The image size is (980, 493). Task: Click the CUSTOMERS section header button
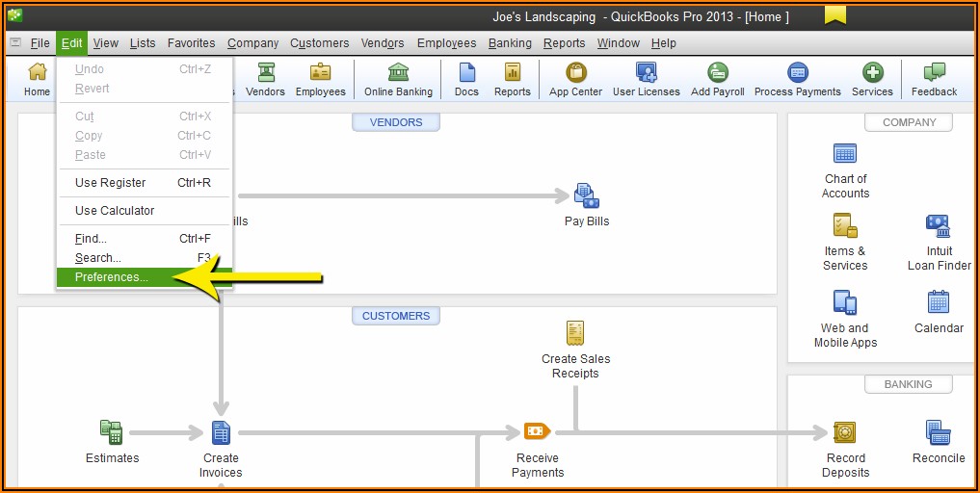[x=396, y=316]
